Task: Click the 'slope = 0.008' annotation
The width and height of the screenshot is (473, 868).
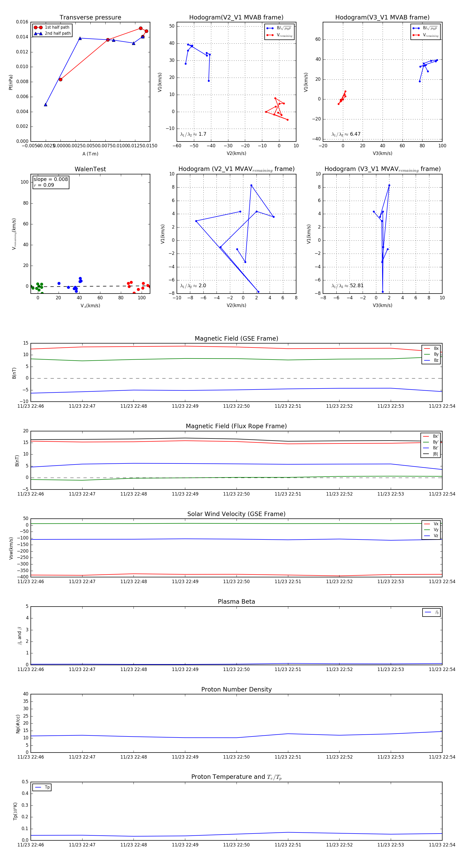Action: (x=50, y=179)
